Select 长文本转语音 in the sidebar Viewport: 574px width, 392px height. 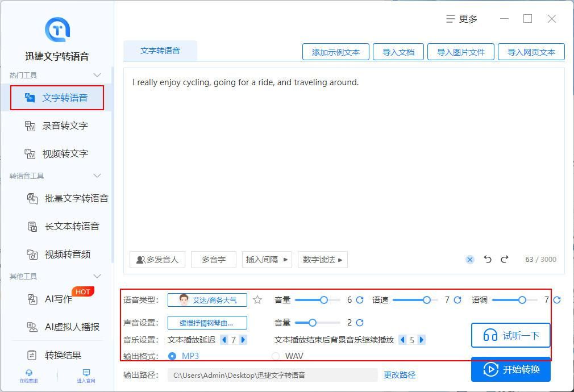tap(63, 226)
